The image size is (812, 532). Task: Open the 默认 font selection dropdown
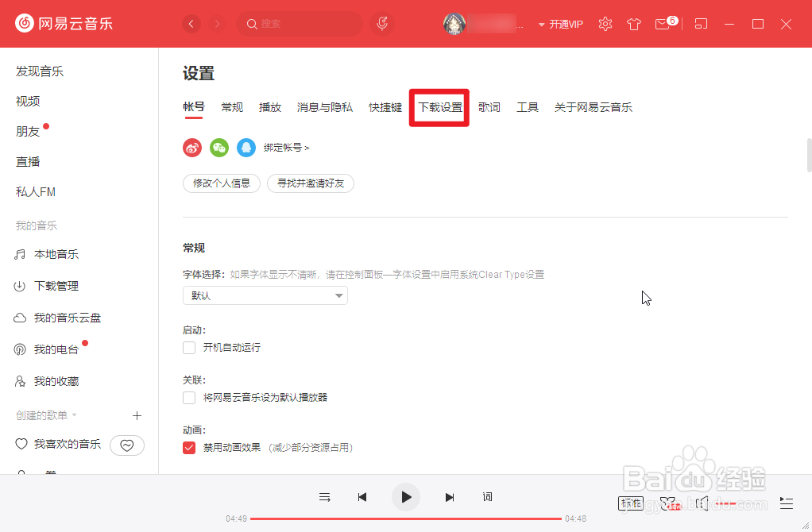pos(265,295)
